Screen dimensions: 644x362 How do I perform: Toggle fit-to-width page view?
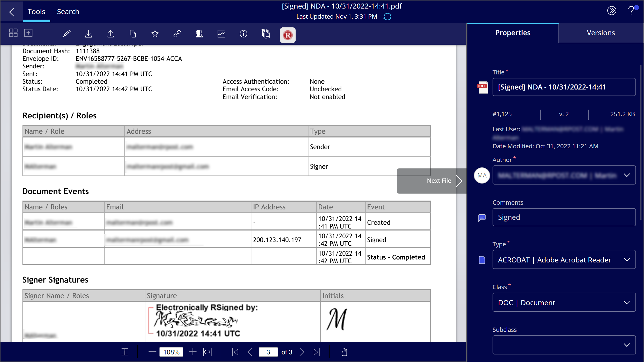[207, 352]
